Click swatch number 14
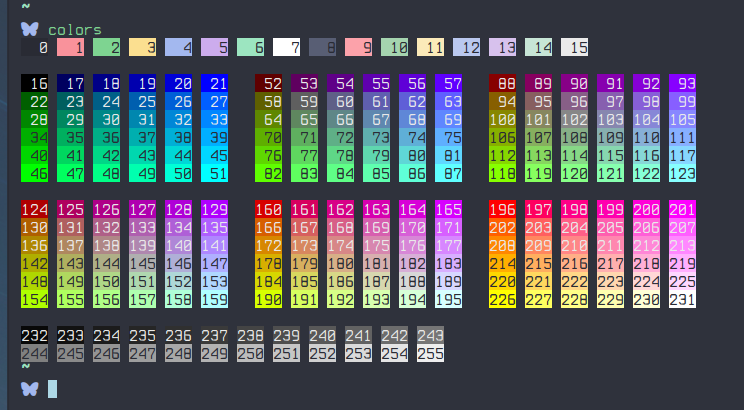The height and width of the screenshot is (410, 744). tap(539, 47)
